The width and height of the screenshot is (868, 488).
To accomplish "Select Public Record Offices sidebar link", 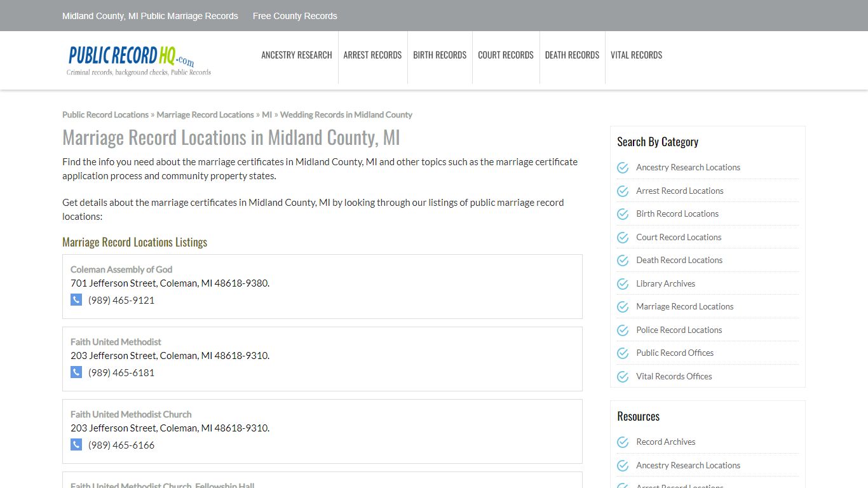I will pos(675,353).
